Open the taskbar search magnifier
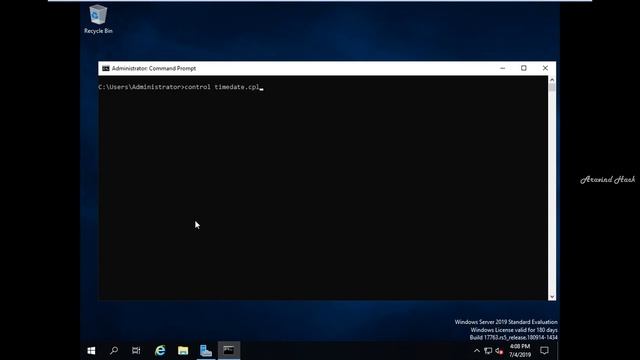This screenshot has height=360, width=640. point(114,351)
